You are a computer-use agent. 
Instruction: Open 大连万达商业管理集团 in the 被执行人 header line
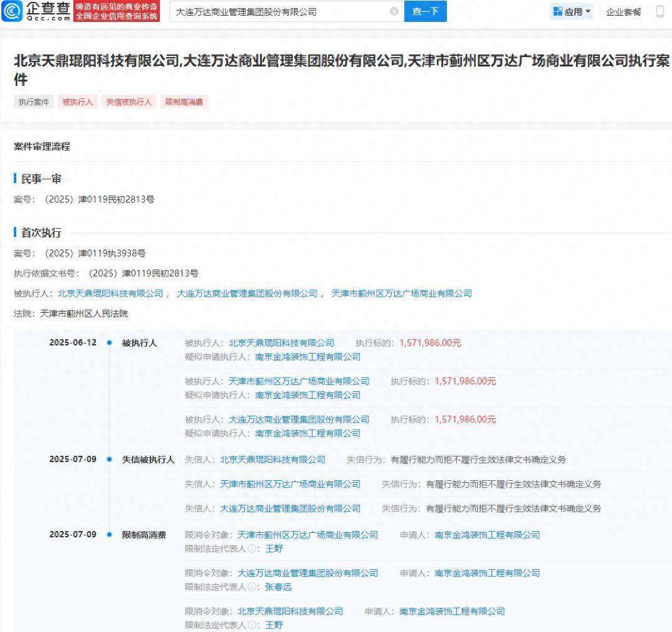click(x=247, y=293)
